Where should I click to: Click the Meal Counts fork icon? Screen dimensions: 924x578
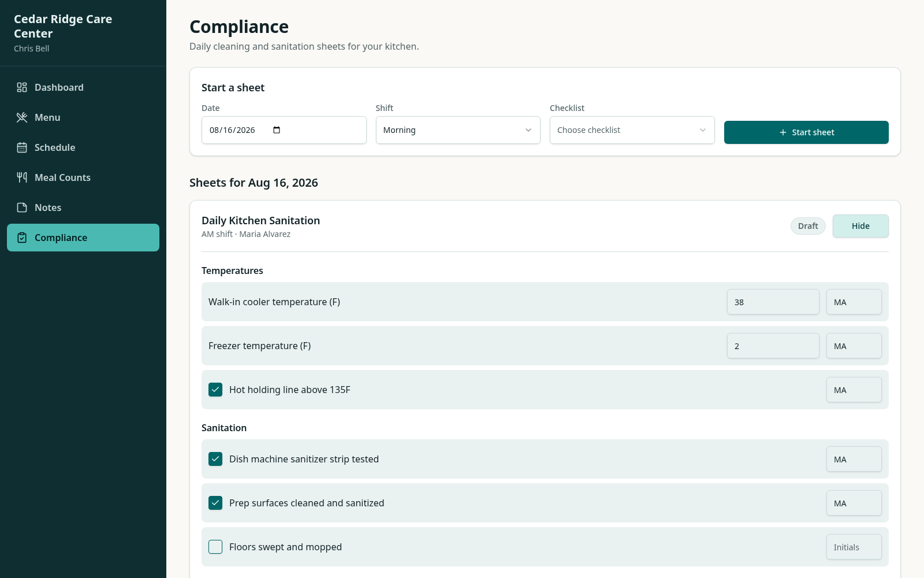[x=22, y=177]
